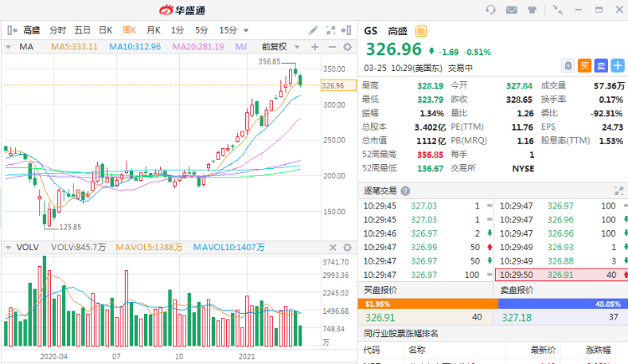Click the 买盘报价 bid quotes header
The image size is (628, 364).
pyautogui.click(x=380, y=290)
